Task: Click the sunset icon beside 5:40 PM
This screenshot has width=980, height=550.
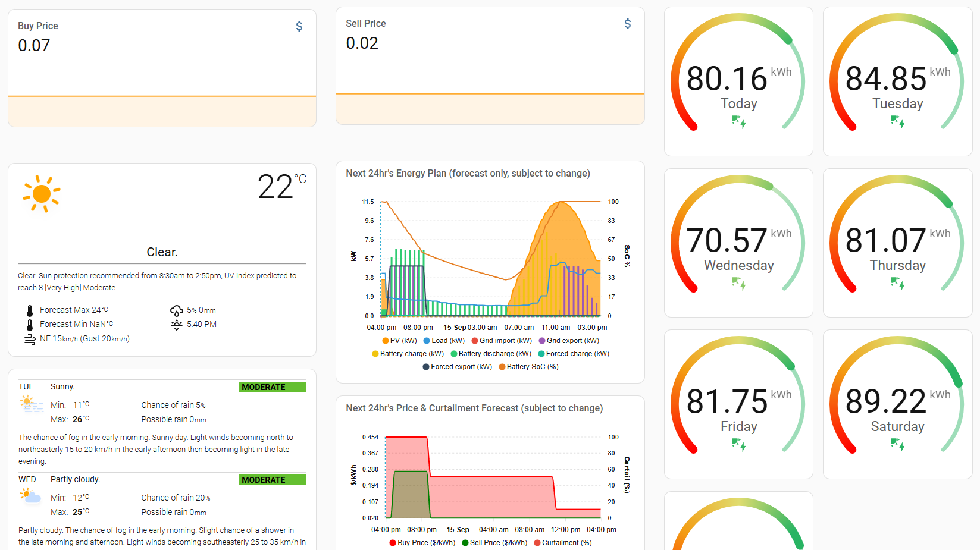Action: click(x=177, y=325)
